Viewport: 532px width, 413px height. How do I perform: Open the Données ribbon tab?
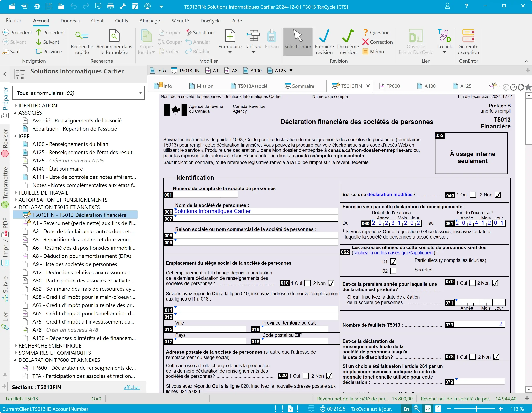point(70,21)
